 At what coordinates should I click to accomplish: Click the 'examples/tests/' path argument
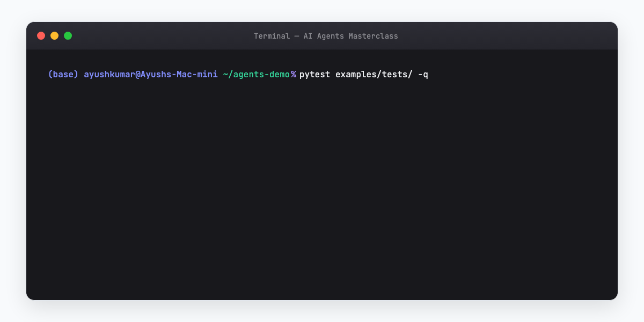[374, 74]
